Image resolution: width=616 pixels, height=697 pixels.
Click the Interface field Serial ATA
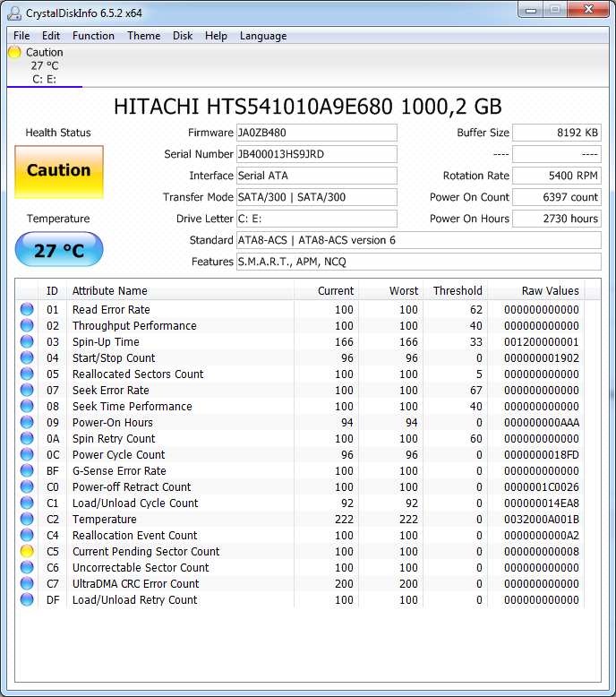[317, 176]
